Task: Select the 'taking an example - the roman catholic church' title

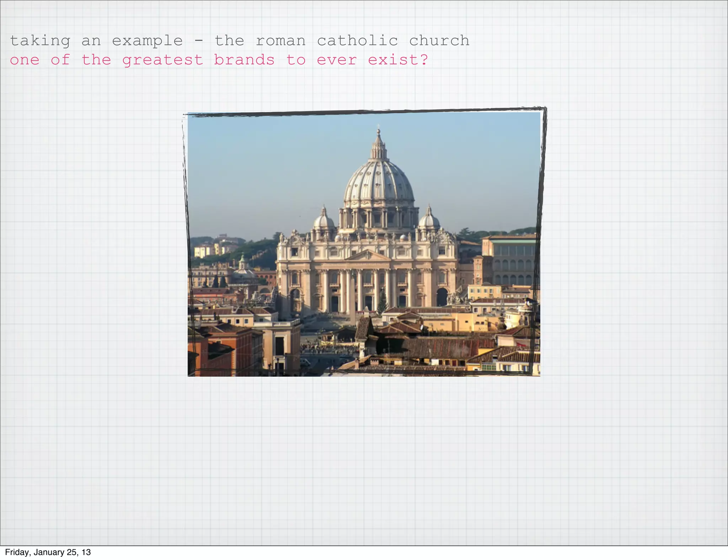Action: pyautogui.click(x=240, y=41)
